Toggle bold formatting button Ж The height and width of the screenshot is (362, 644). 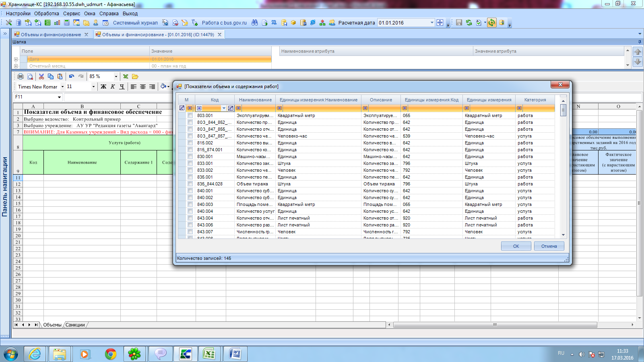(103, 87)
